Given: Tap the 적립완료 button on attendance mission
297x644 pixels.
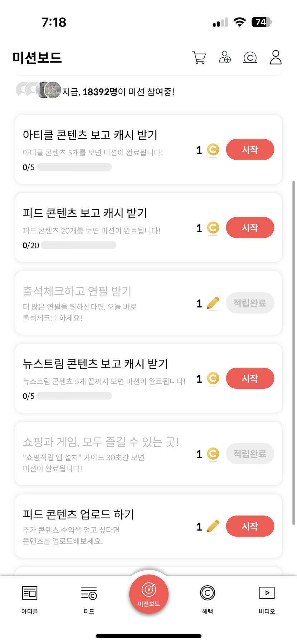Looking at the screenshot, I should coord(250,303).
